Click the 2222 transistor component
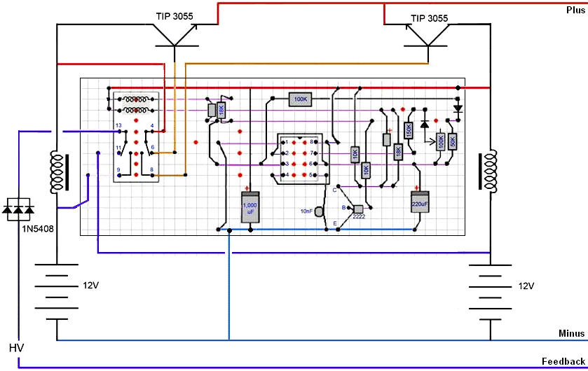 pyautogui.click(x=358, y=209)
